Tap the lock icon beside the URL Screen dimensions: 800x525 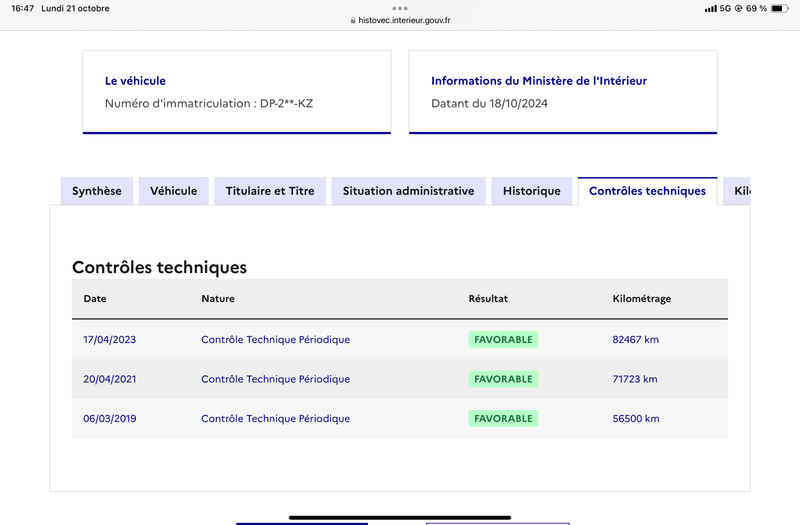click(353, 20)
